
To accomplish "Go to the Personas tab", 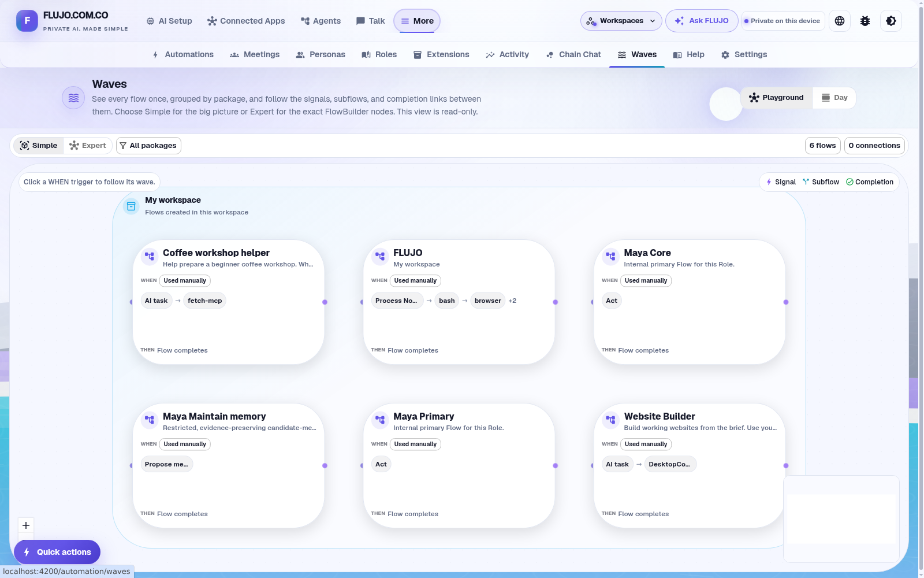I will 321,55.
